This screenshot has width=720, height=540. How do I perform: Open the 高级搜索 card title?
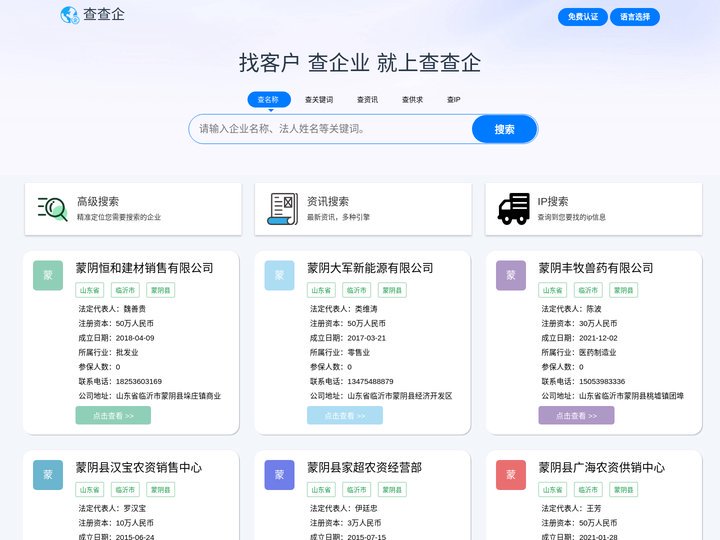click(98, 202)
